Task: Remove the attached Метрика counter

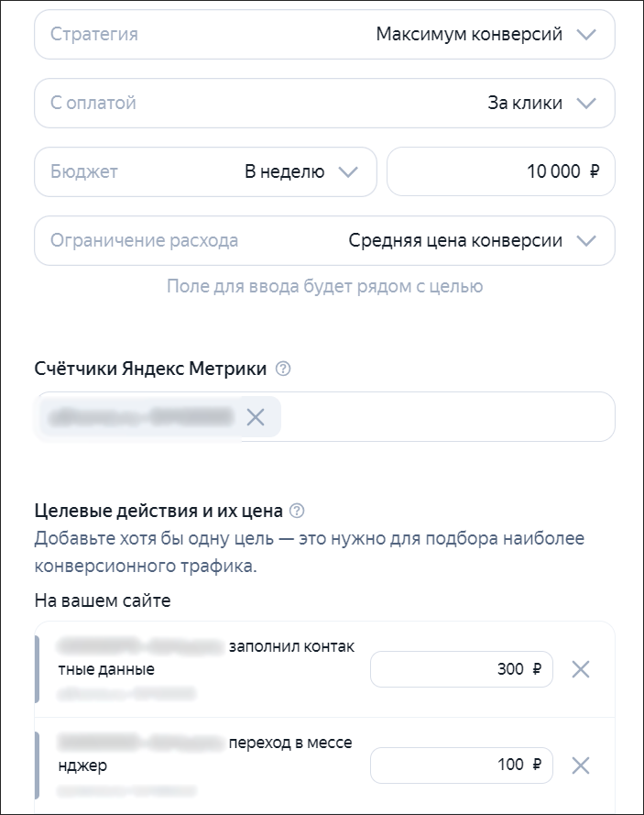Action: coord(257,416)
